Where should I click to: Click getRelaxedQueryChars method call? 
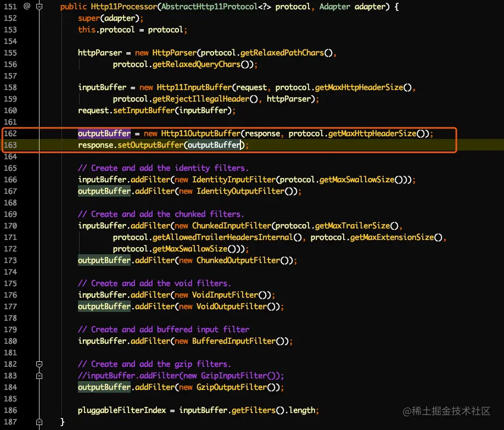197,64
